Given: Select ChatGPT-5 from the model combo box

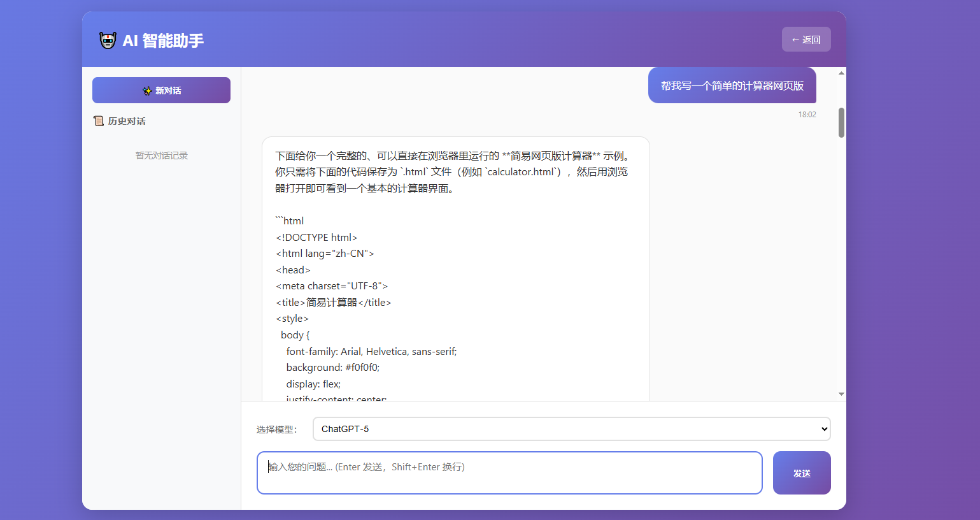Looking at the screenshot, I should [x=571, y=429].
